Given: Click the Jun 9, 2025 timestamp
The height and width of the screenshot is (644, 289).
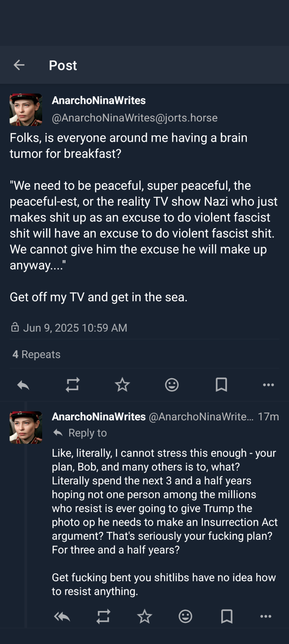Looking at the screenshot, I should coord(75,328).
